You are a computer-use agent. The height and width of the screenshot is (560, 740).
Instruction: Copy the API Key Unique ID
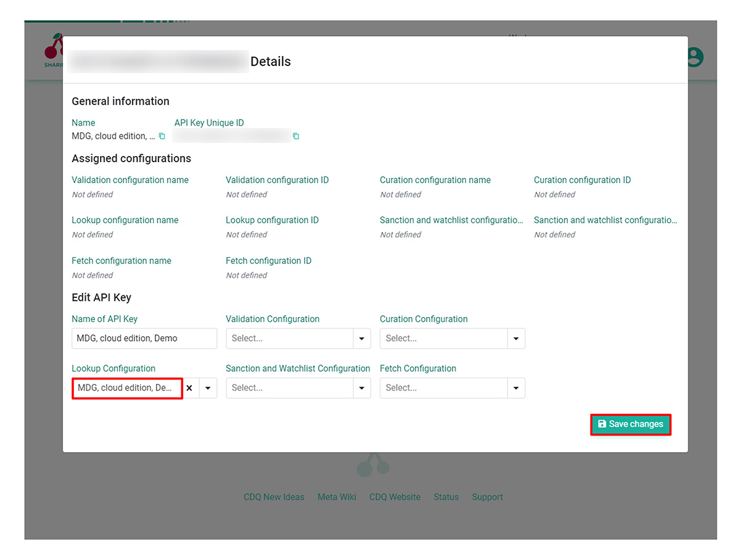(x=296, y=136)
